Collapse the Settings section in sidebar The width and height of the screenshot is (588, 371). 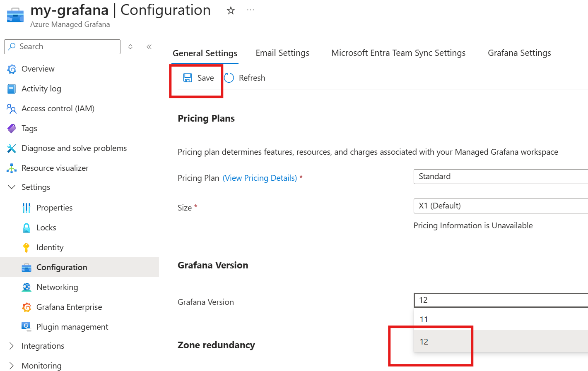point(12,187)
